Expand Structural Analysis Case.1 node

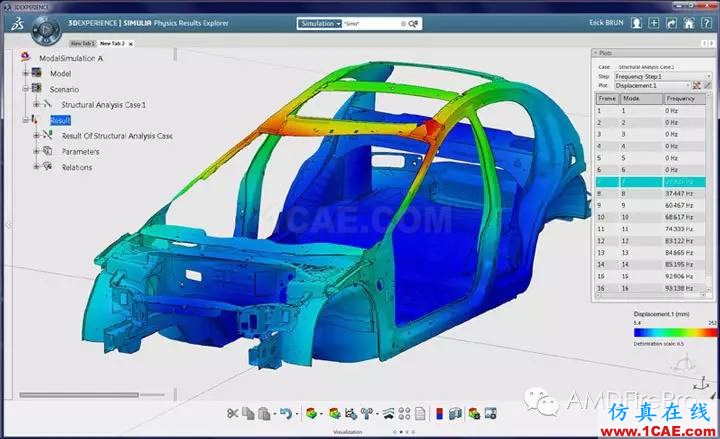pos(37,105)
